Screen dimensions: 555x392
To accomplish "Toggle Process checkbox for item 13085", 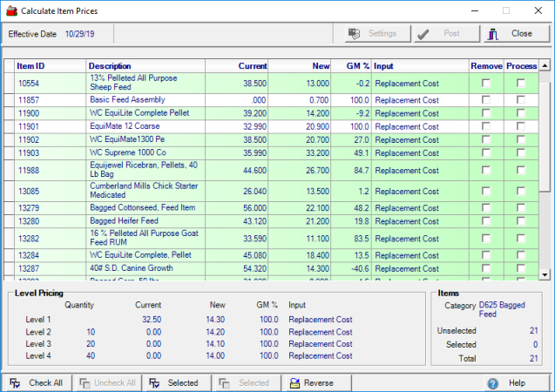I will (x=521, y=192).
